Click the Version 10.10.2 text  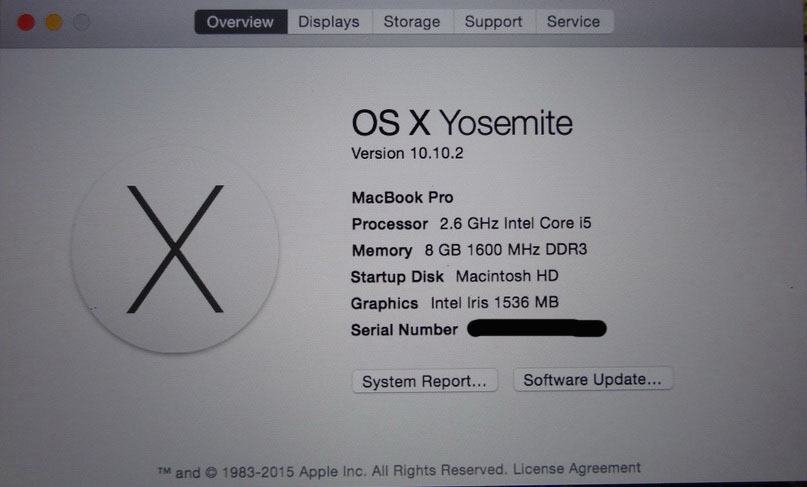click(x=407, y=153)
